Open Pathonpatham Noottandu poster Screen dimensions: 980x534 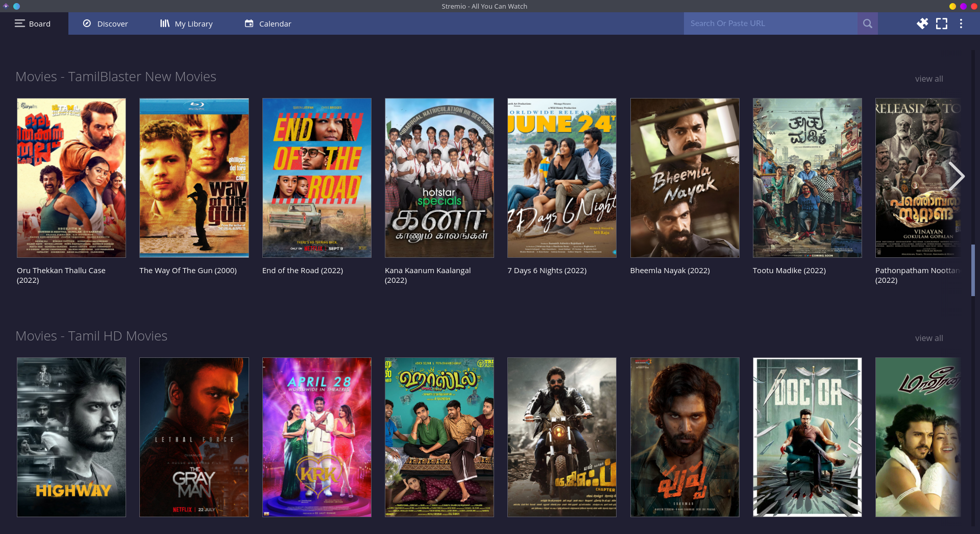pyautogui.click(x=918, y=178)
